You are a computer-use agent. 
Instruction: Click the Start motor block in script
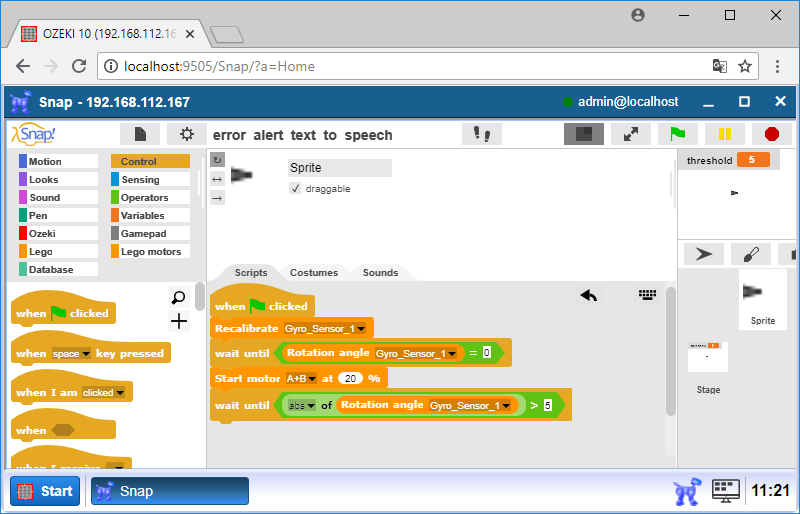(298, 379)
